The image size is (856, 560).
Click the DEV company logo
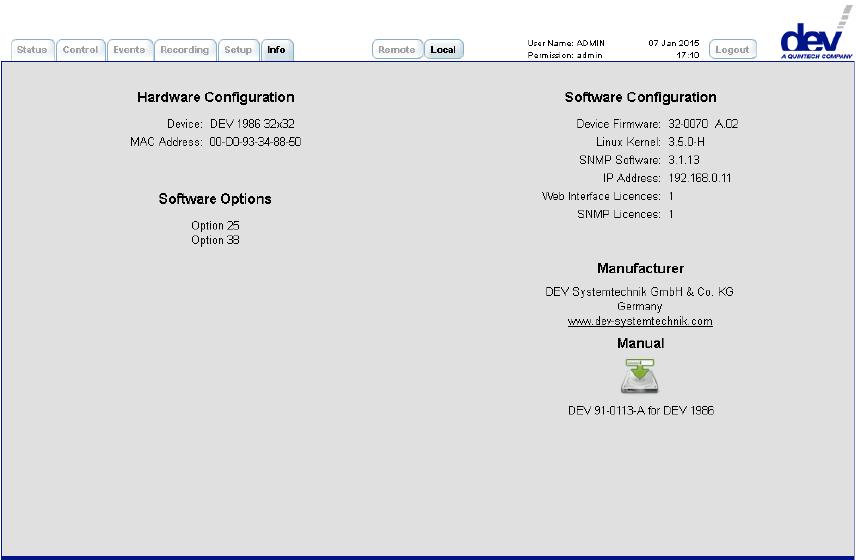pos(816,34)
